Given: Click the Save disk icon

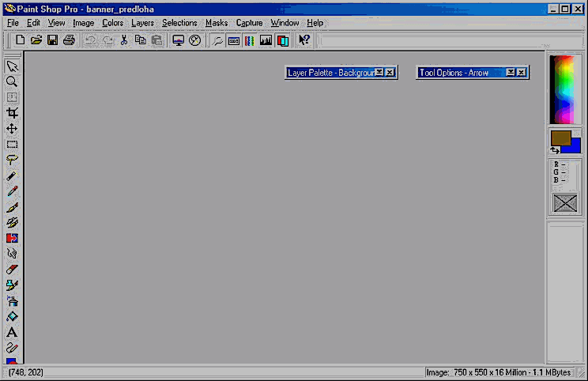Looking at the screenshot, I should pyautogui.click(x=52, y=40).
